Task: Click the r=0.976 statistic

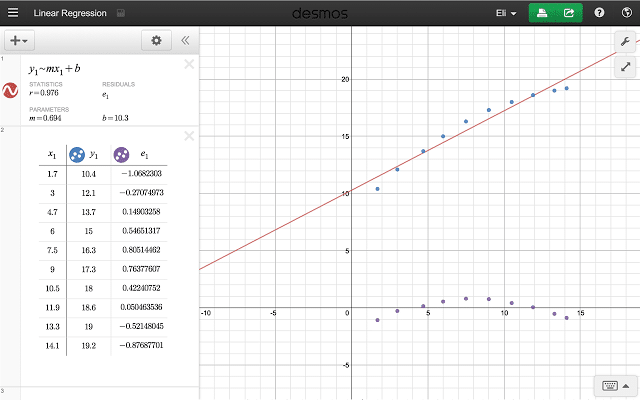Action: tap(44, 93)
